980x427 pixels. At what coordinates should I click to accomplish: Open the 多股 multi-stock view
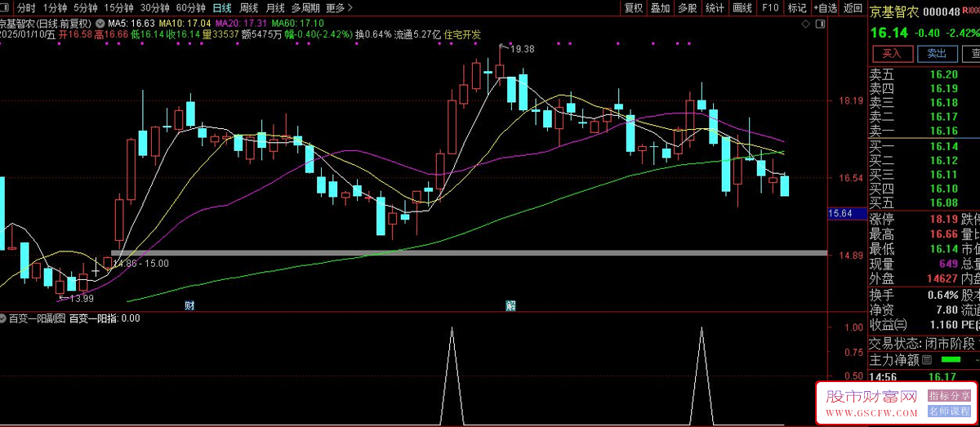point(688,8)
